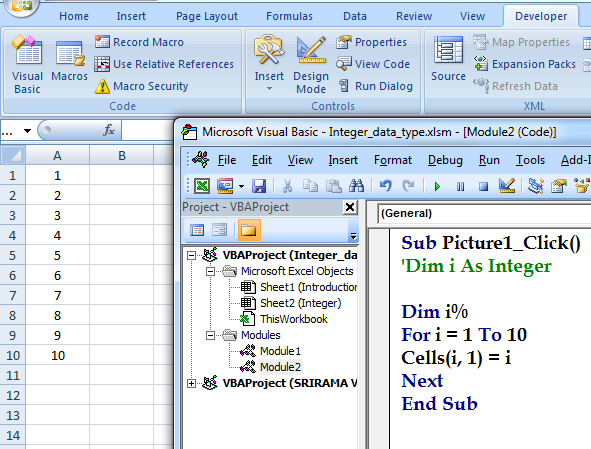Open the VBA Tools menu
The image size is (591, 449).
[530, 160]
